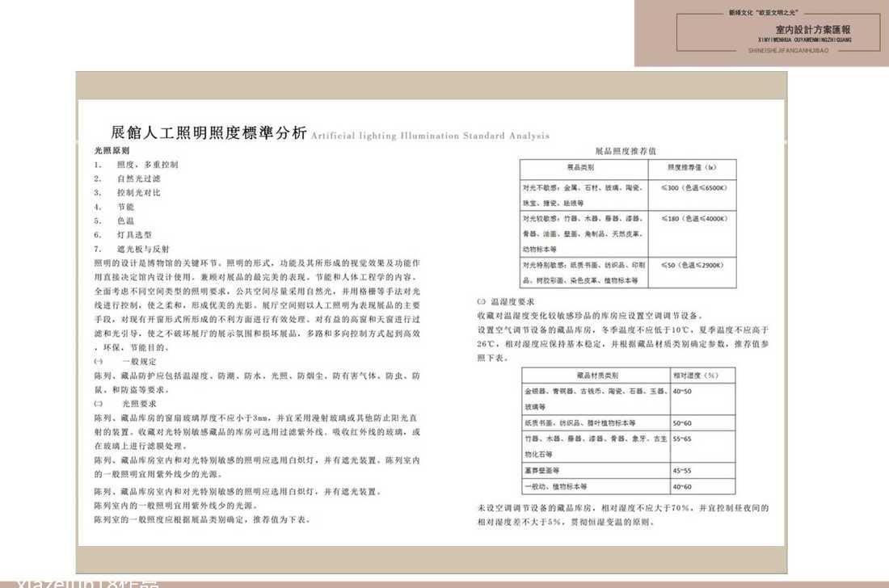Click the ≤180 (色温≤4000K) table cell
The width and height of the screenshot is (889, 588).
click(694, 219)
